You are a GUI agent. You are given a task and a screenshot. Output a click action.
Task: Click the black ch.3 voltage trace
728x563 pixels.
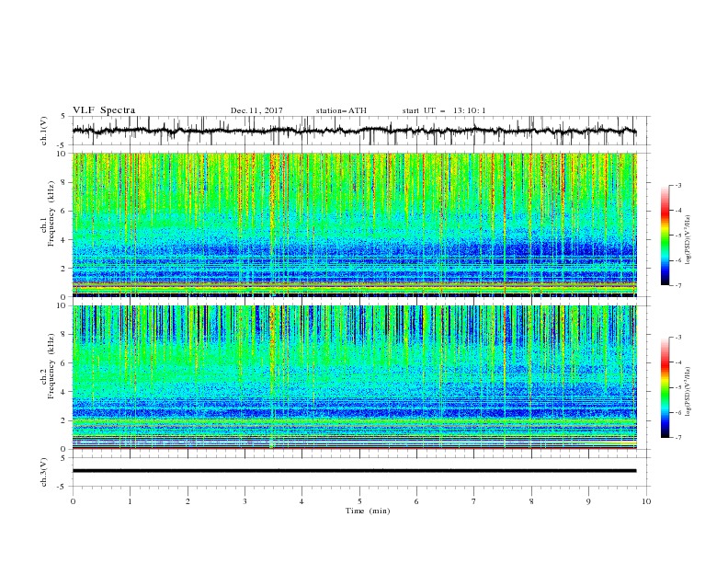point(354,471)
